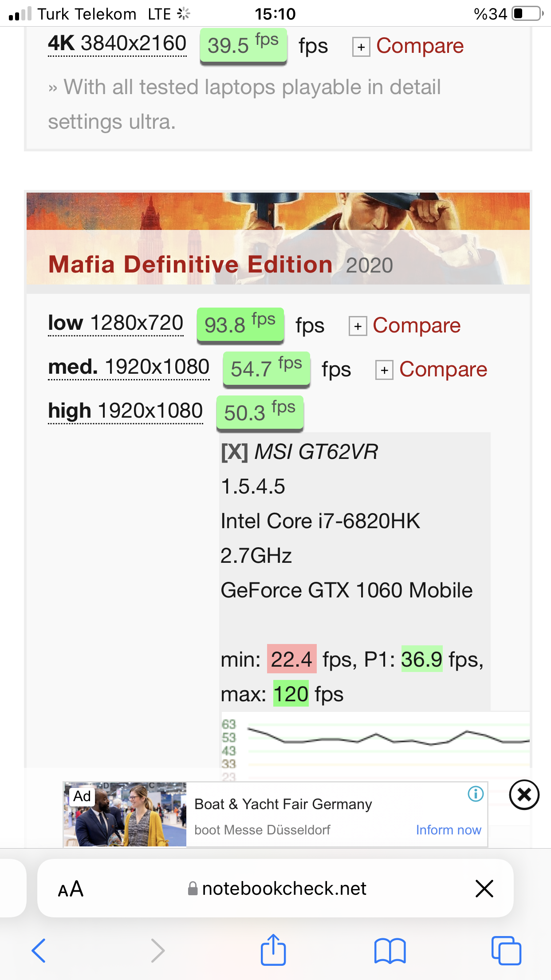Expand the 54.7 fps medium result
The width and height of the screenshot is (551, 980).
coord(266,368)
